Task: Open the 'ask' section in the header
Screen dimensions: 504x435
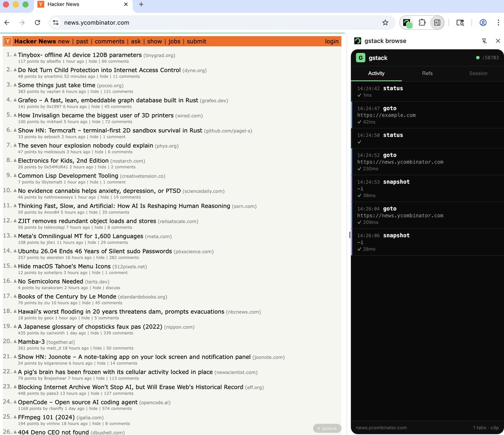Action: [x=136, y=41]
